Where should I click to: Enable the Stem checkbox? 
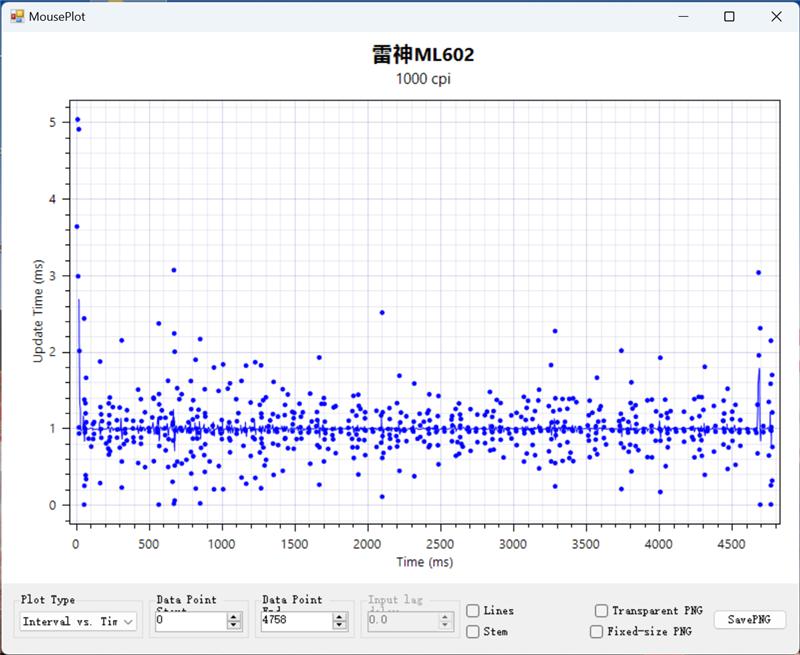click(x=474, y=631)
